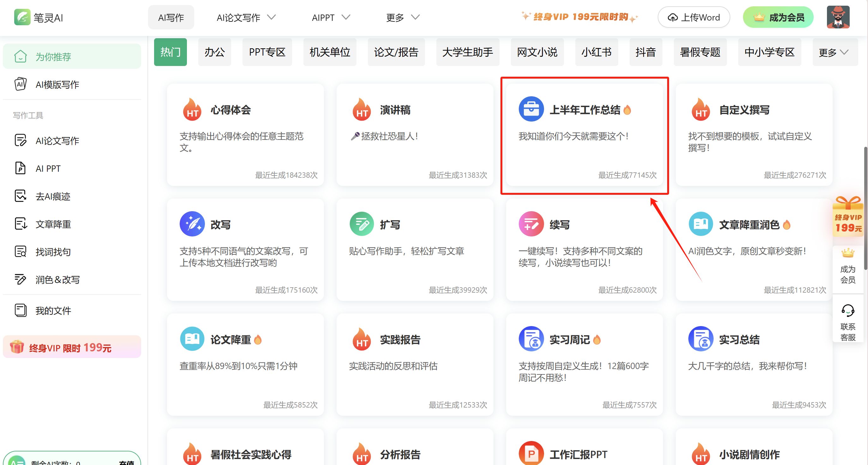Image resolution: width=868 pixels, height=465 pixels.
Task: Click the AI模版写作 sidebar icon
Action: pyautogui.click(x=20, y=84)
